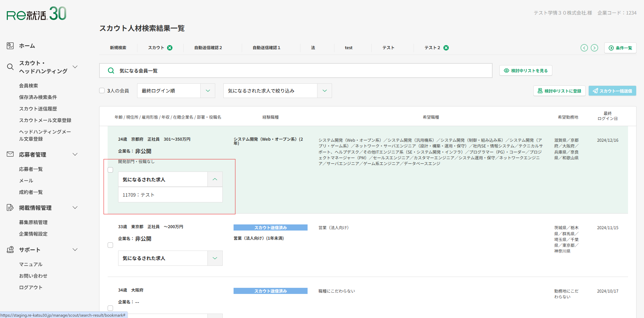This screenshot has height=318, width=644.
Task: Click the 希望職種 column header
Action: [431, 117]
